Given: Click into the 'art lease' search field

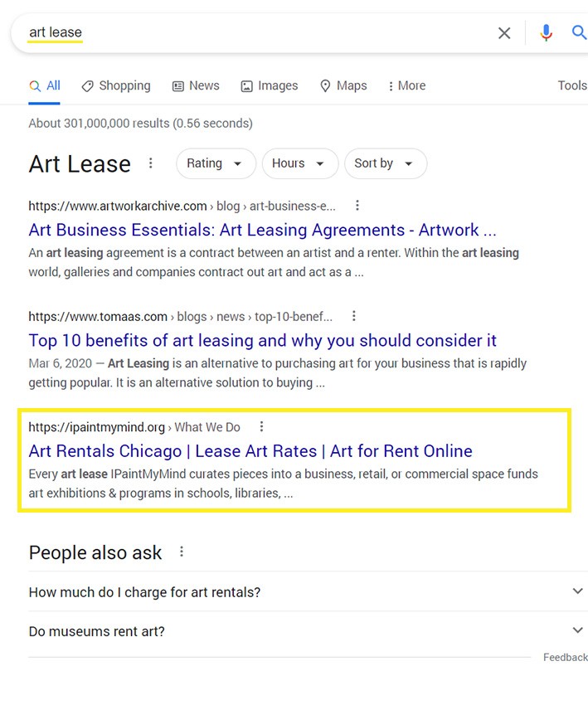Looking at the screenshot, I should coord(249,33).
